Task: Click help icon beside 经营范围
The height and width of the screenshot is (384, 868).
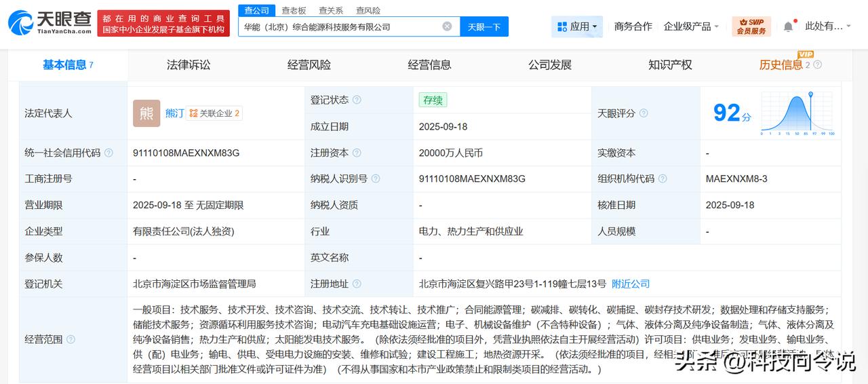Action: click(x=71, y=339)
